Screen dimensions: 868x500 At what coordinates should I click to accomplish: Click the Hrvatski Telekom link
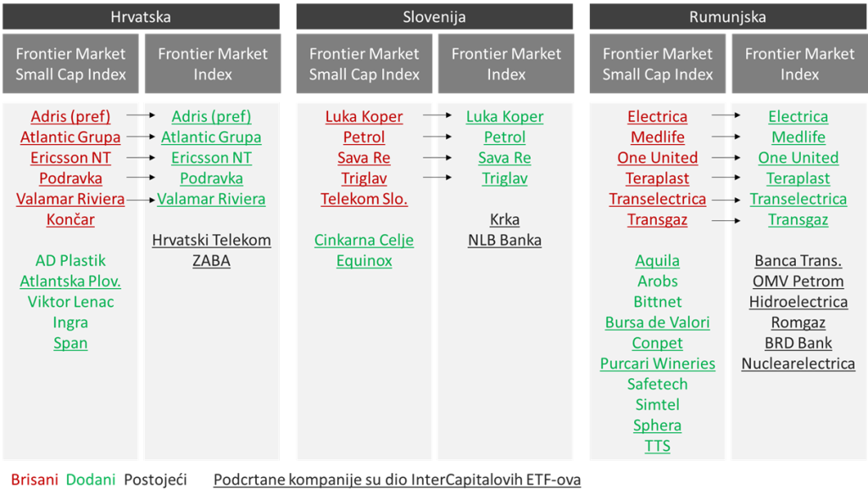[x=211, y=240]
